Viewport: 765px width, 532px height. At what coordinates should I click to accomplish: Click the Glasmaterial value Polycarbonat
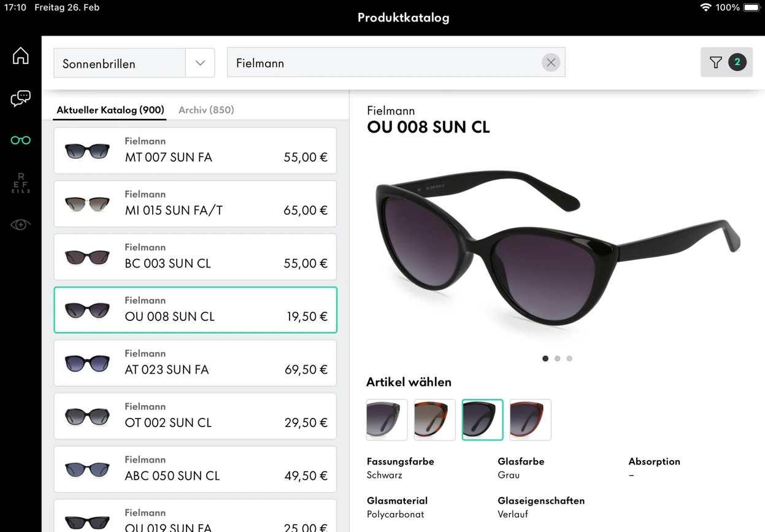(396, 514)
